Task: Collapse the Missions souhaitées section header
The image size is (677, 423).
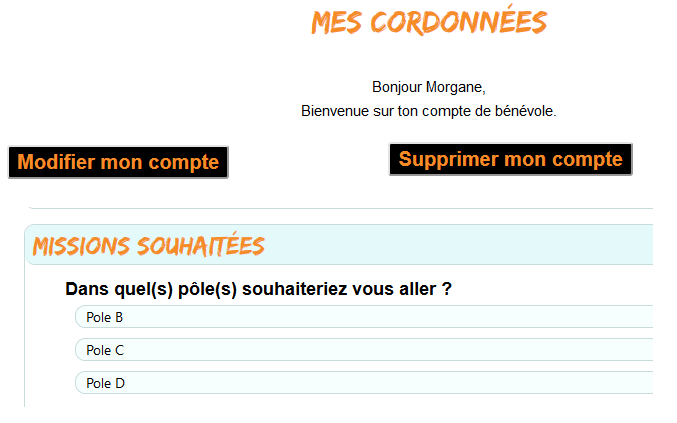Action: click(340, 245)
